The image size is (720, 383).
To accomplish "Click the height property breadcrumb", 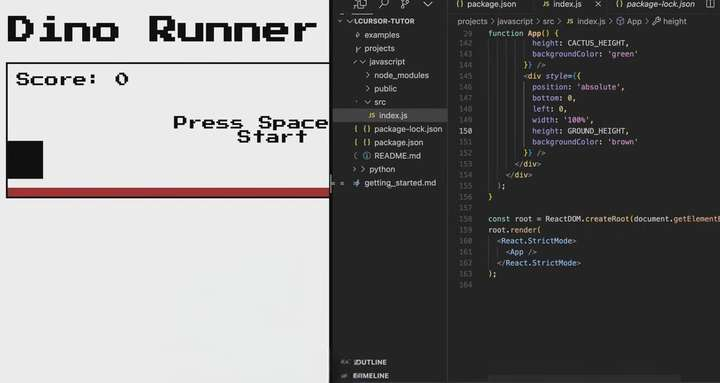I will pyautogui.click(x=675, y=21).
